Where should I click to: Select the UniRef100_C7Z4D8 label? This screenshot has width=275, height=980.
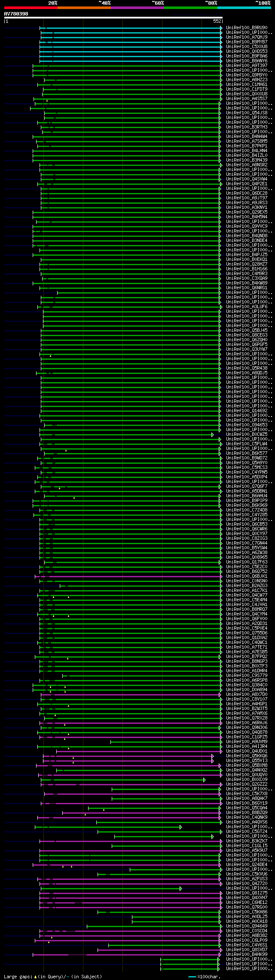(247, 510)
